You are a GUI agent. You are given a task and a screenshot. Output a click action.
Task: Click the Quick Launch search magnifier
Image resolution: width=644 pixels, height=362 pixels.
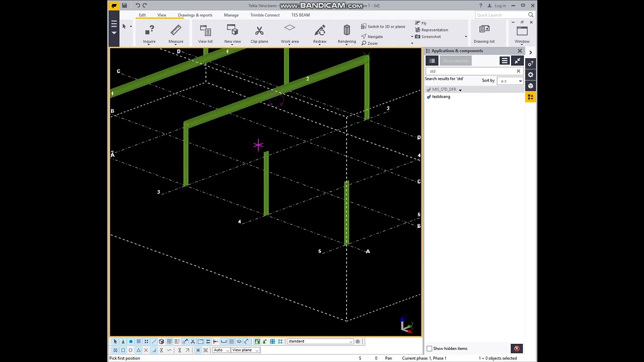tap(532, 15)
